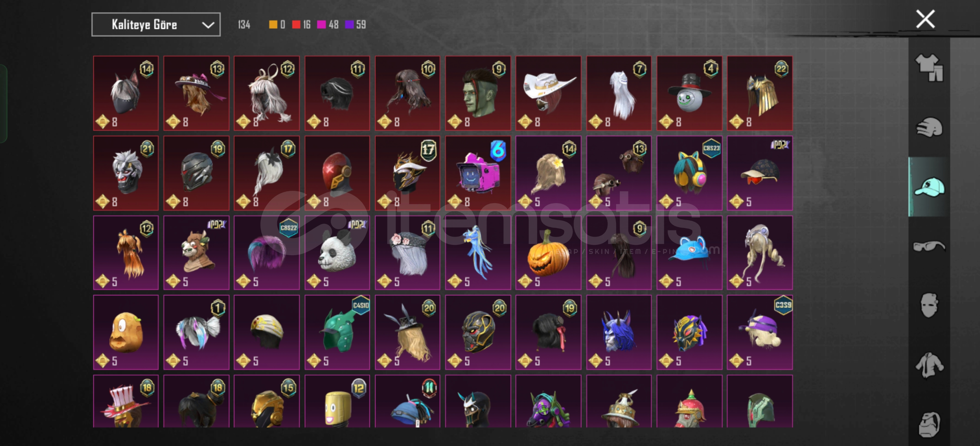Expand the Kaliteye Göre sort dropdown

(x=156, y=25)
